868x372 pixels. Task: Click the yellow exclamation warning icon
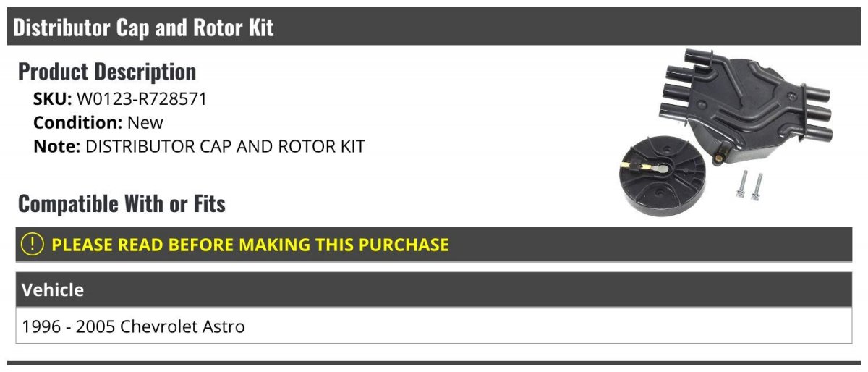click(x=32, y=245)
